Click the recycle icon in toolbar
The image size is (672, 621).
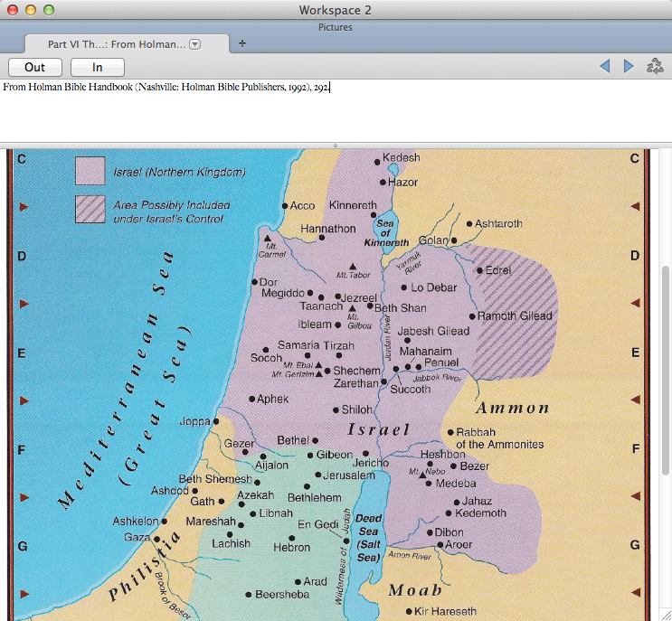pyautogui.click(x=655, y=66)
